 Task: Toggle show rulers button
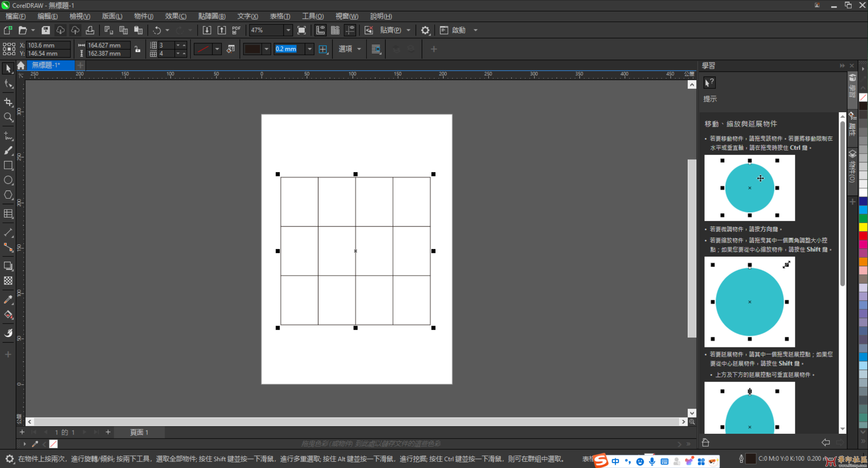coord(320,30)
